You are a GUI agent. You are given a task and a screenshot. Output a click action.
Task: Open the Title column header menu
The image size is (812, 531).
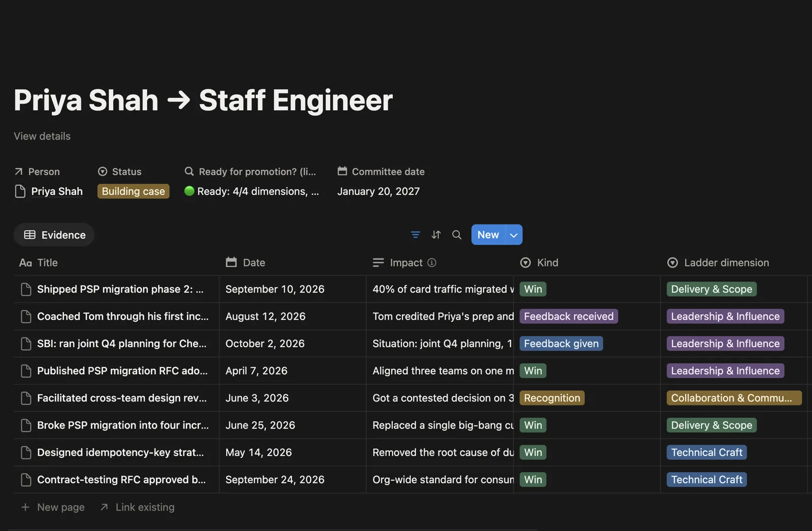(116, 262)
